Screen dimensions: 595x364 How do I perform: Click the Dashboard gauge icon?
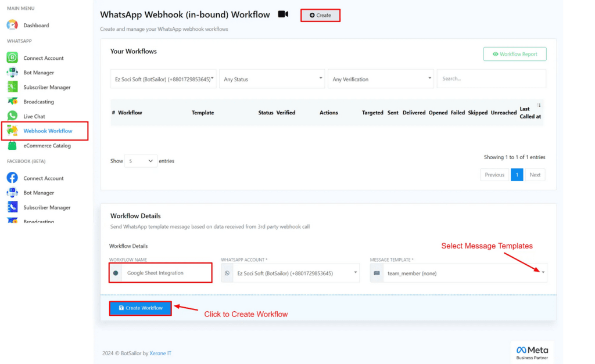click(x=12, y=25)
